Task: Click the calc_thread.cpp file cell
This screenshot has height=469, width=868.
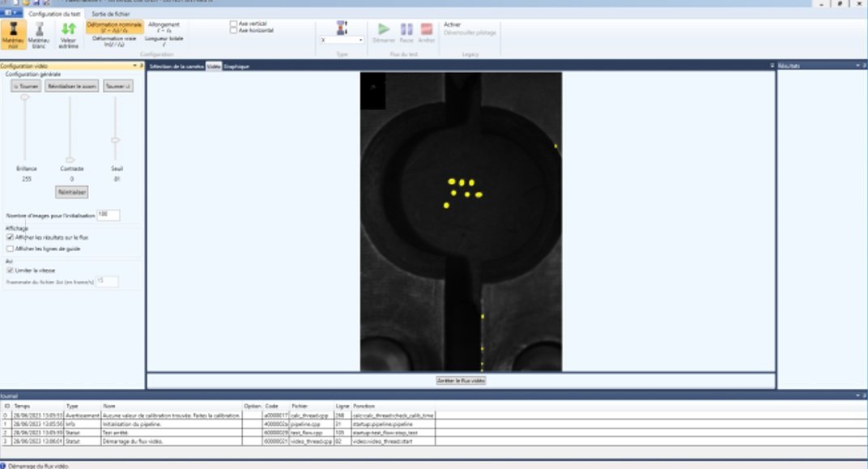Action: pos(312,416)
